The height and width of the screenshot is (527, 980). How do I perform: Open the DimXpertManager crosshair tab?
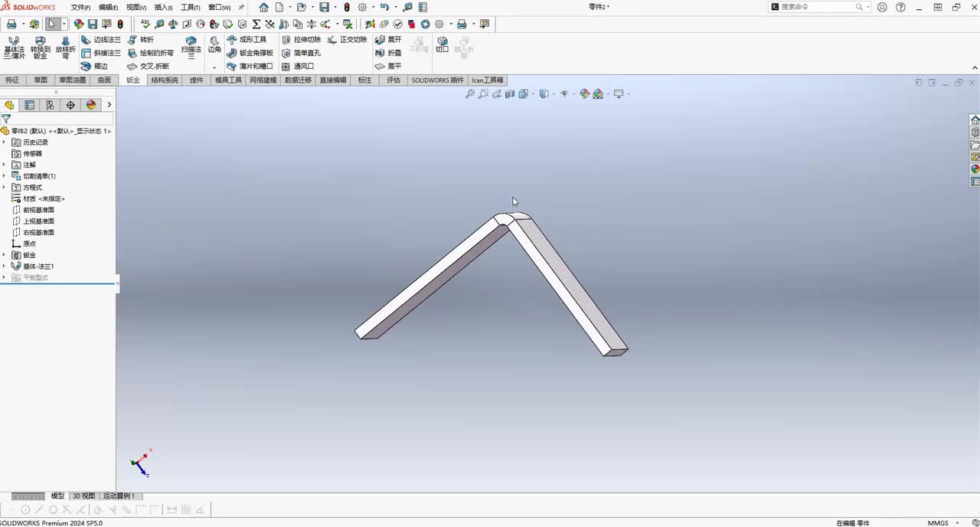[x=70, y=105]
